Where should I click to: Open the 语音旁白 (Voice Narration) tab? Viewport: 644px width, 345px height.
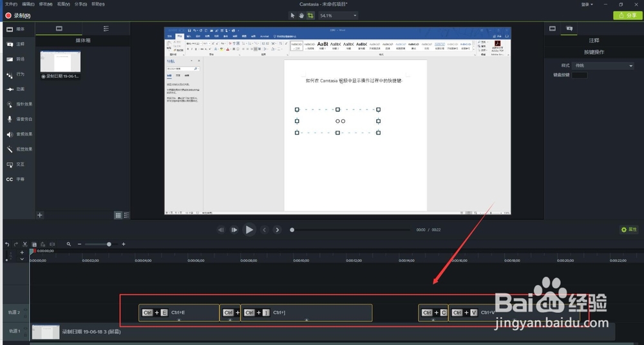click(x=19, y=119)
